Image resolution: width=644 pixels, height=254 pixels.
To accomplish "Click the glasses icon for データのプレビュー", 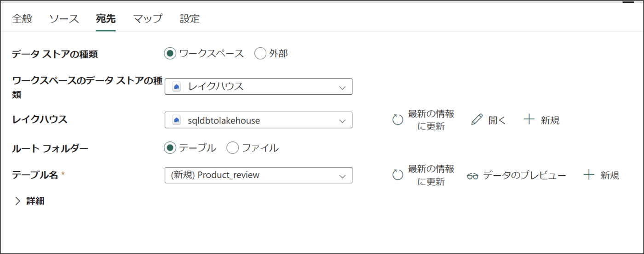I will click(x=472, y=176).
